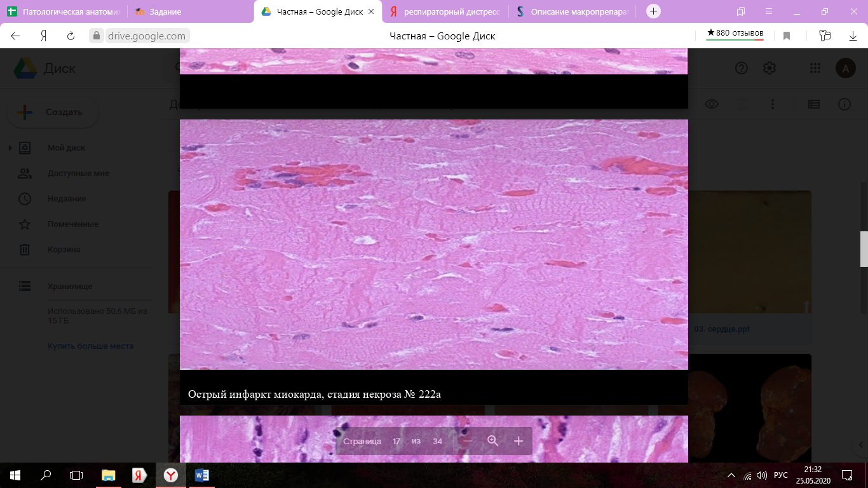Click the Google Диск logo
The height and width of the screenshot is (488, 868).
tap(44, 68)
